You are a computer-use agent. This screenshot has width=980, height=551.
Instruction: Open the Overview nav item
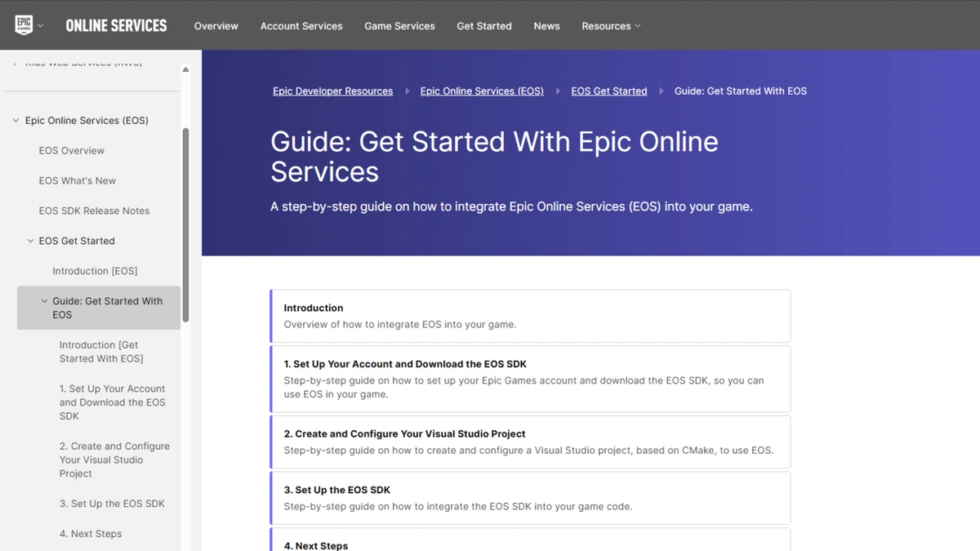pyautogui.click(x=216, y=26)
